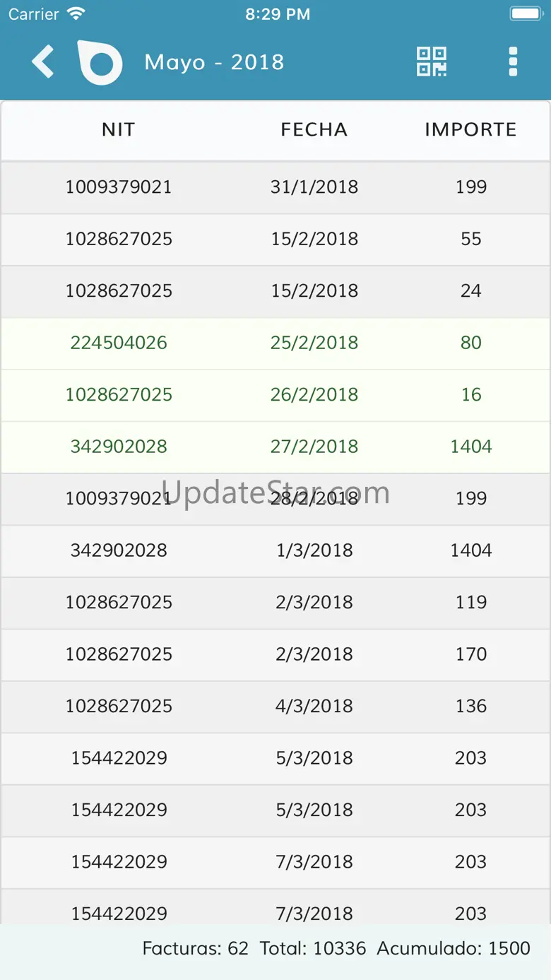Open the invoice with importe 170

[x=275, y=654]
